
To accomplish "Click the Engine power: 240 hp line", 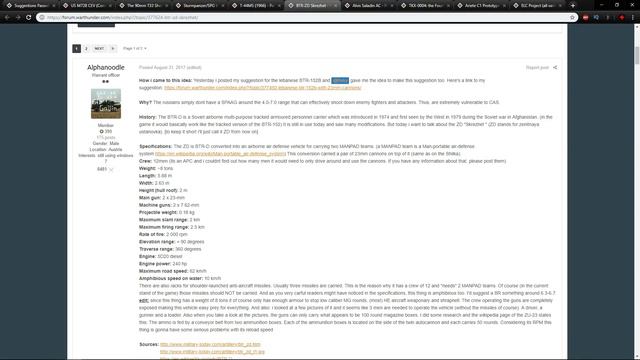I will point(163,264).
